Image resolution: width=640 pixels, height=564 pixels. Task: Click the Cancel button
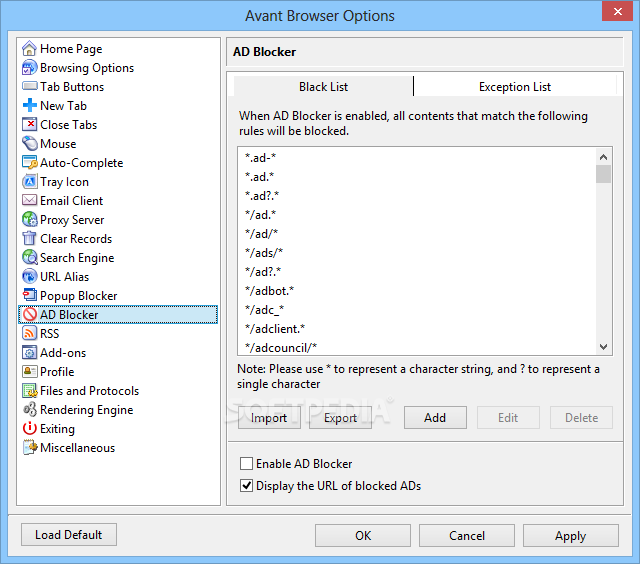pos(467,535)
